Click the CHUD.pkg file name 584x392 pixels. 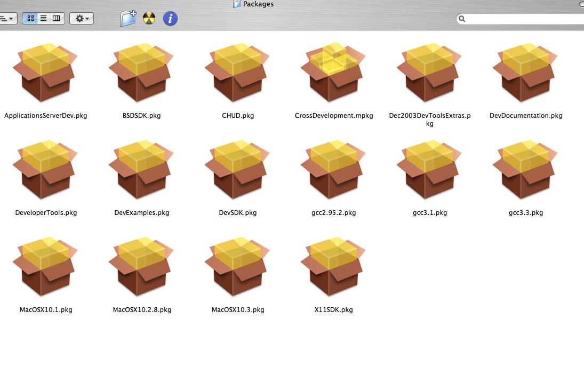coord(238,116)
